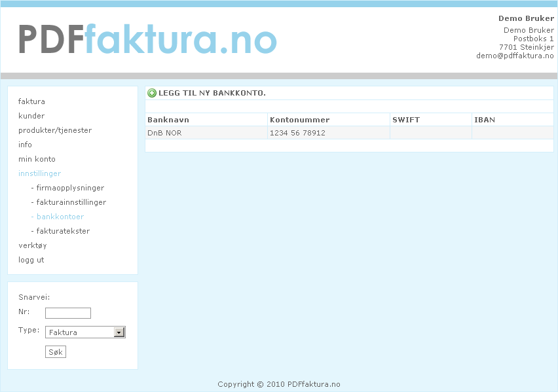Image resolution: width=558 pixels, height=392 pixels.
Task: Open the Type dropdown showing Faktura
Action: [85, 332]
